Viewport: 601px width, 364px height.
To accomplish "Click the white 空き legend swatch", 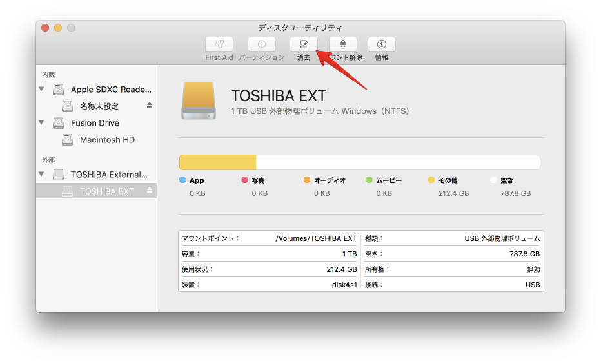I will click(x=493, y=180).
